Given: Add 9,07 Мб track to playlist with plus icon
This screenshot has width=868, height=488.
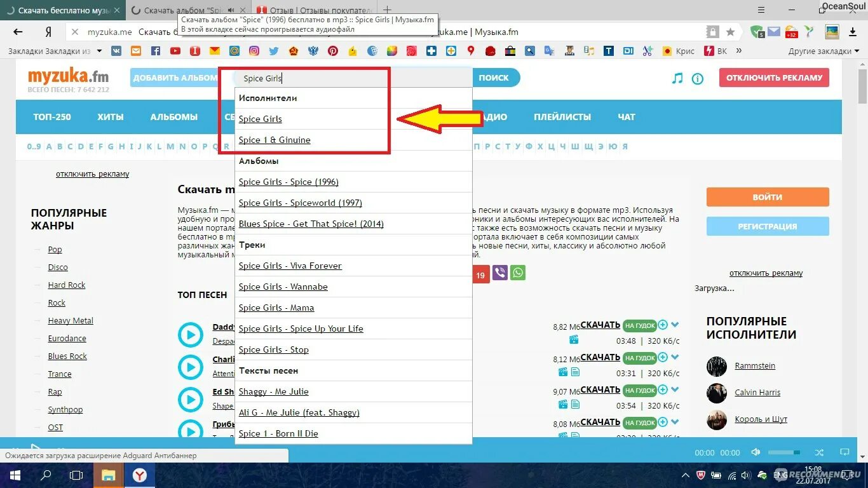Looking at the screenshot, I should click(663, 390).
